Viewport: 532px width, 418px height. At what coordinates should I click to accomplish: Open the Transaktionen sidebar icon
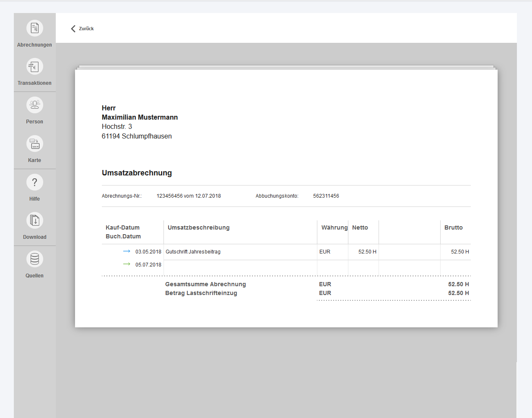[35, 66]
